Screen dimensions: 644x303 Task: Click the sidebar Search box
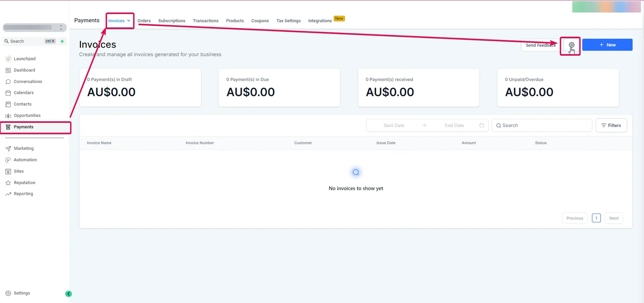point(30,41)
